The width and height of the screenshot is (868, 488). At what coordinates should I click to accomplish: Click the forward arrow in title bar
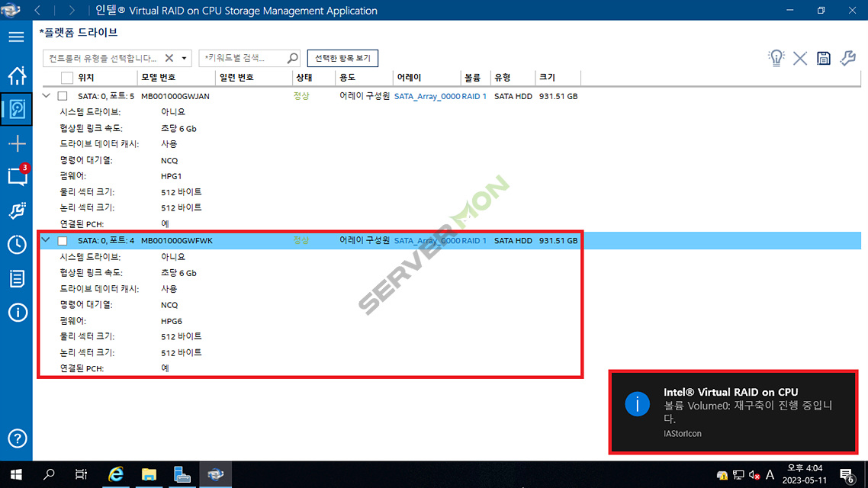point(72,10)
